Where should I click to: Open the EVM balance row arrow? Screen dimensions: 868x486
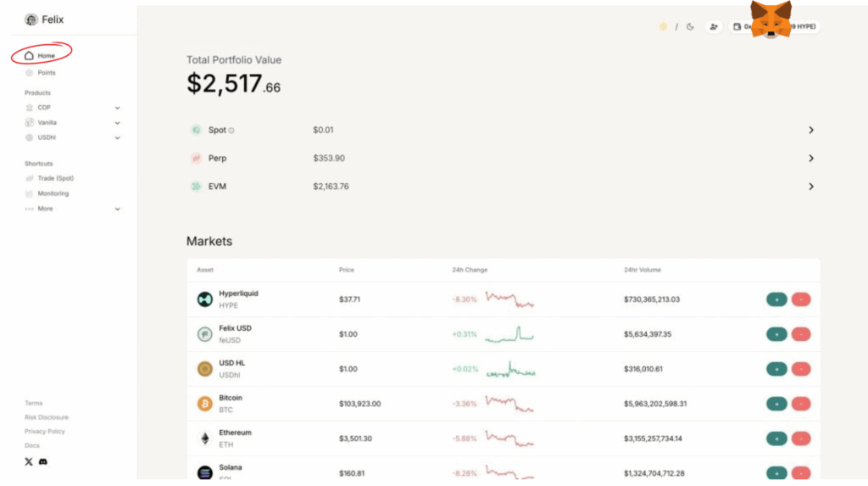[x=810, y=187]
